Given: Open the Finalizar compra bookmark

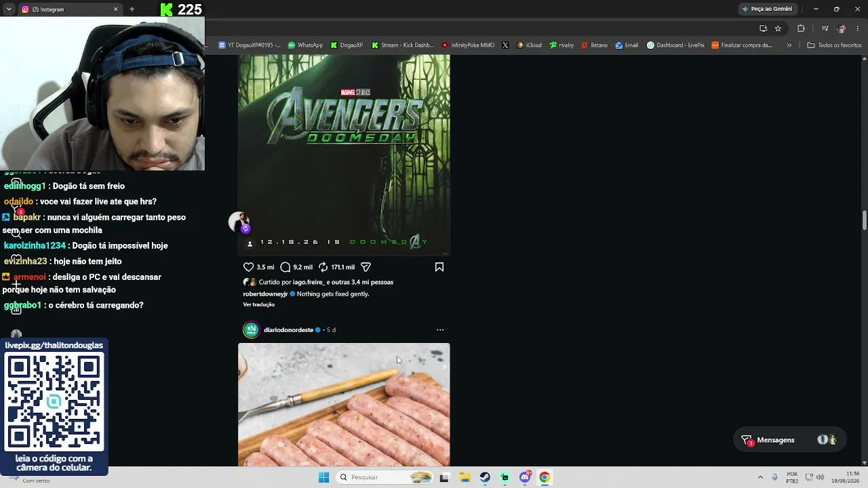Looking at the screenshot, I should (x=742, y=45).
